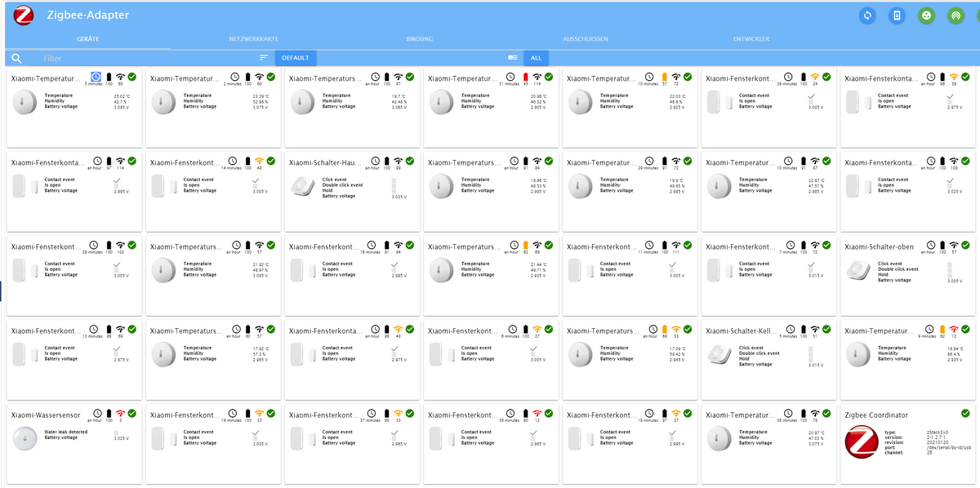Click green check on Zigbee Coordinator card
980x488 pixels.
click(965, 413)
